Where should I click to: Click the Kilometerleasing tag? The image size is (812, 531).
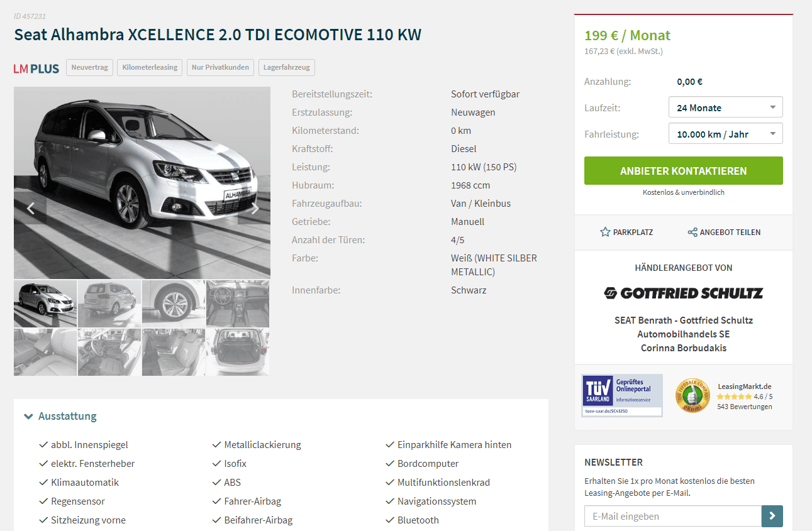coord(150,67)
